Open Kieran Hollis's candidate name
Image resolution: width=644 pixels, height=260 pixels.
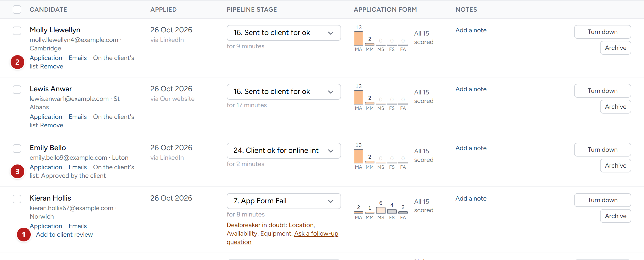[50, 198]
